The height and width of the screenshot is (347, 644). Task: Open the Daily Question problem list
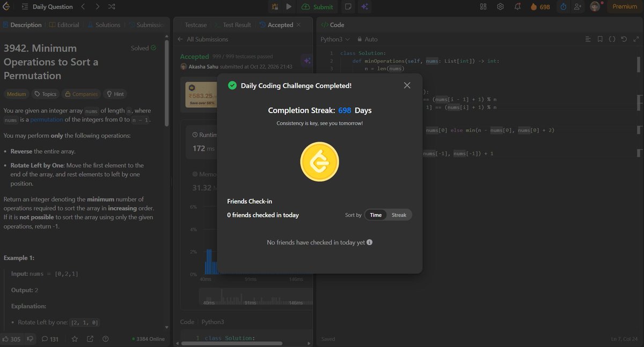coord(48,6)
